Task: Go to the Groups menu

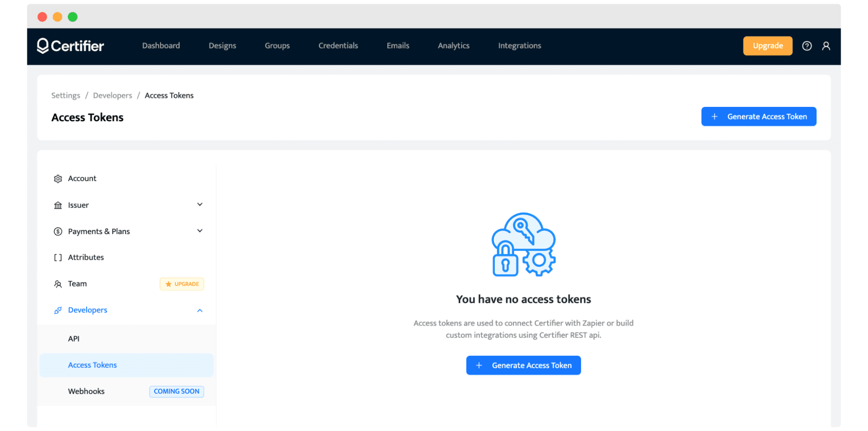Action: pos(277,46)
